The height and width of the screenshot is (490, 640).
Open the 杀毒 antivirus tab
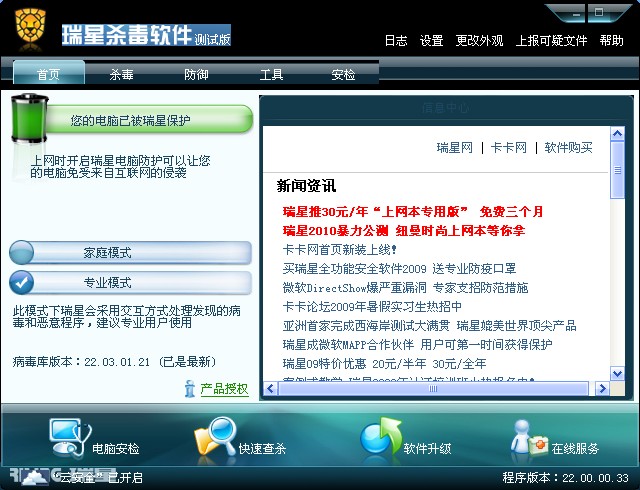tap(121, 74)
